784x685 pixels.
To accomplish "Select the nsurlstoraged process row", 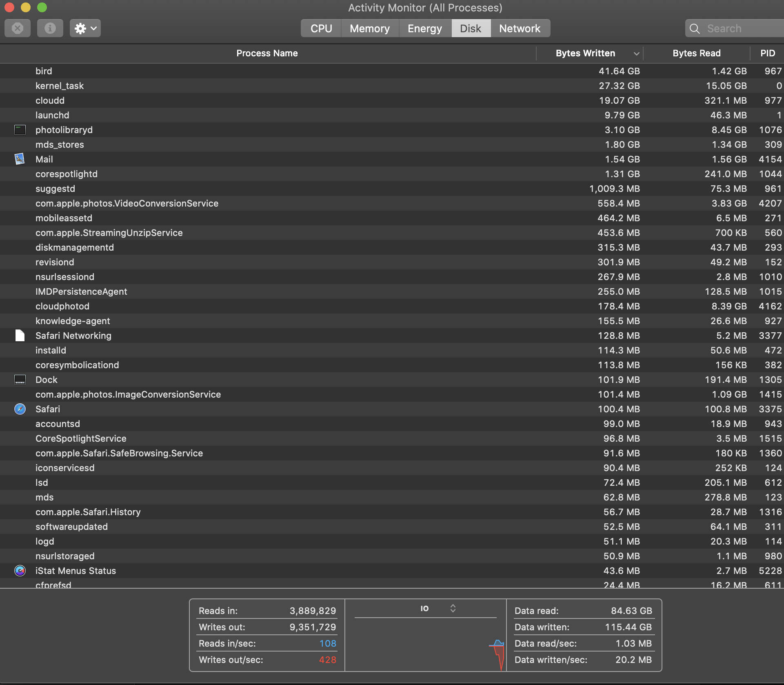I will point(392,556).
